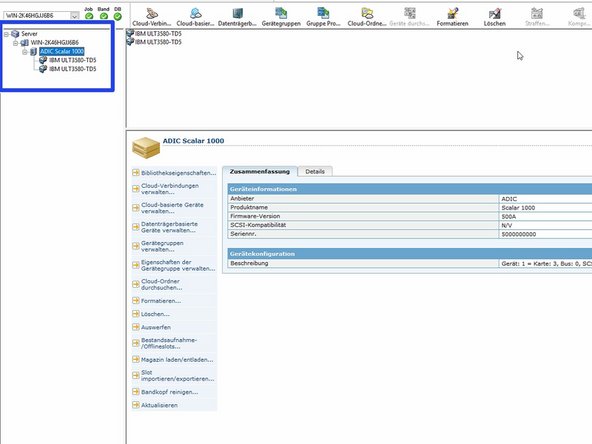Image resolution: width=592 pixels, height=444 pixels.
Task: Switch to the Details tab
Action: click(315, 171)
